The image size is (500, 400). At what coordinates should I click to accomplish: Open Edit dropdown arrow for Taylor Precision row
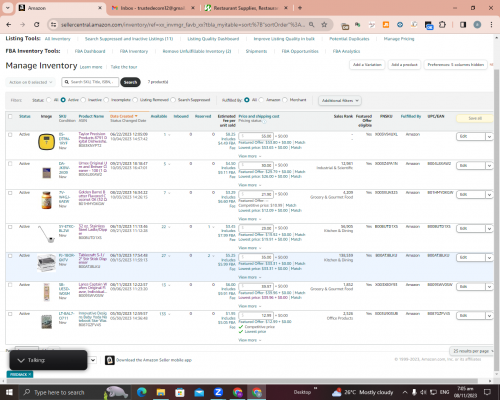[x=489, y=136]
